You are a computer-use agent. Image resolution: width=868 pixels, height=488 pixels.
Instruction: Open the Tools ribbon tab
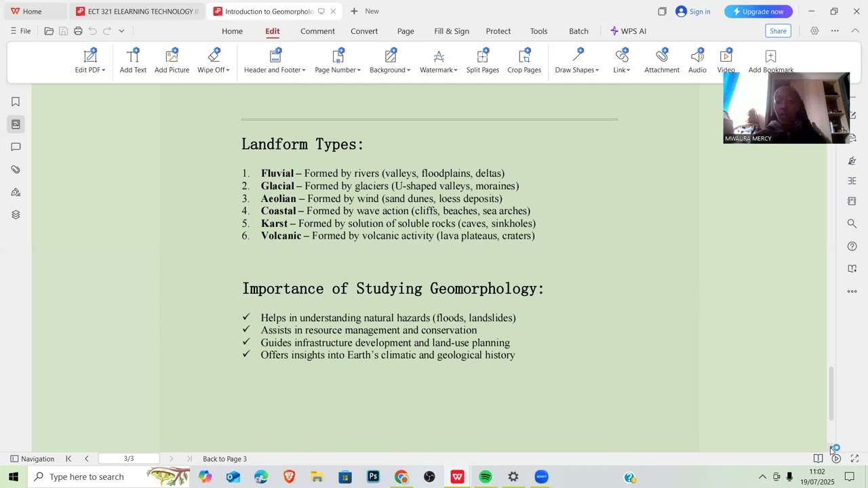(539, 31)
